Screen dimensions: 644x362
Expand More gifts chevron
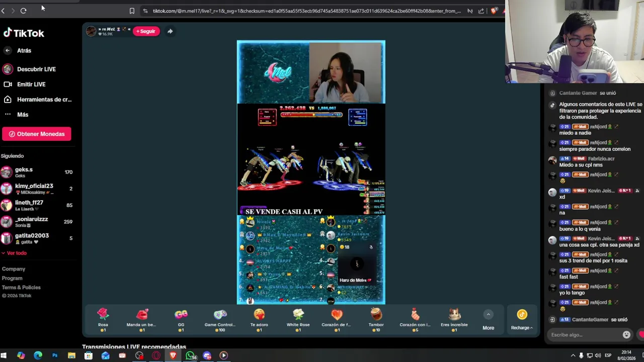click(488, 315)
